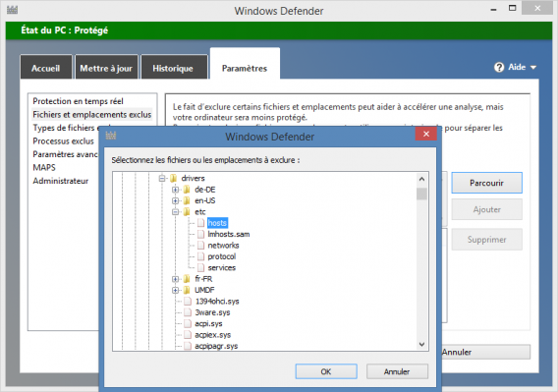Click the Supprimer button
558x392 pixels.
(x=487, y=240)
